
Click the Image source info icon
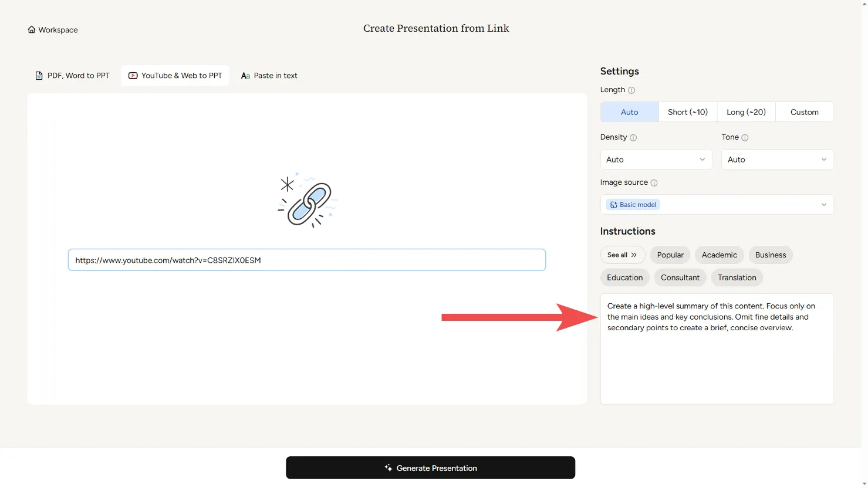(654, 183)
